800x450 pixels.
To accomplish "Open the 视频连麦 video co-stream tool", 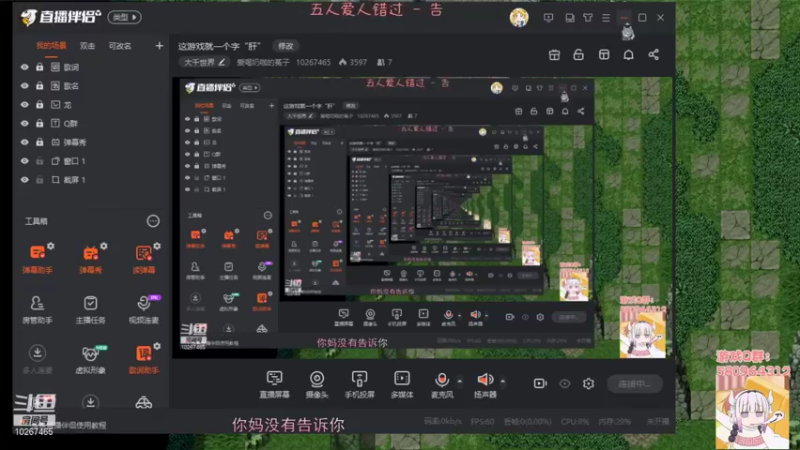I will tap(143, 310).
